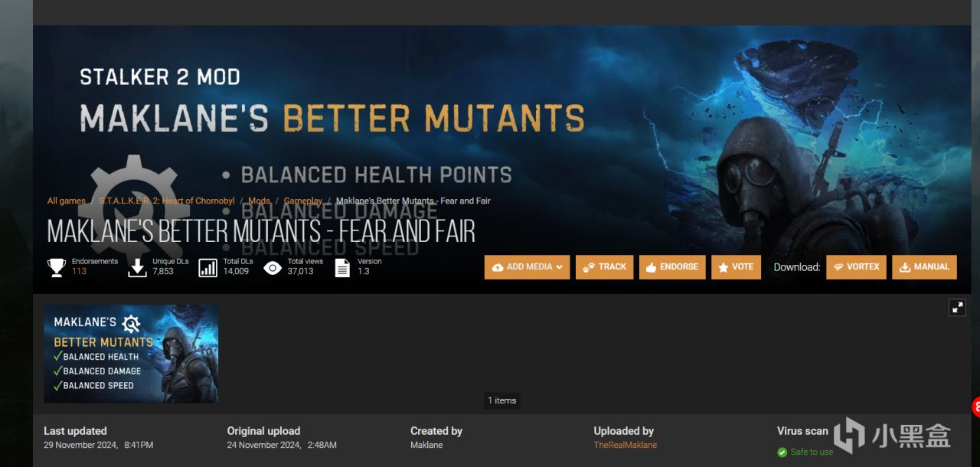Click the Safe to use text
This screenshot has height=467, width=980.
point(812,452)
